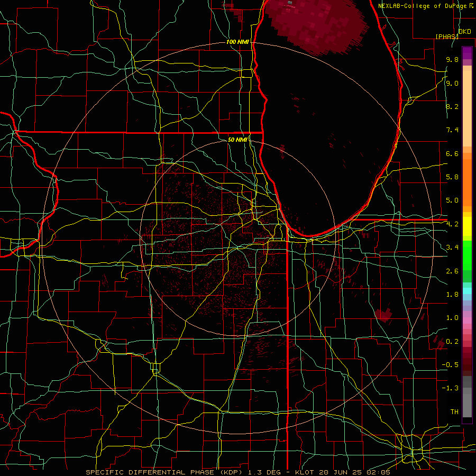
Task: Select the 9.0 value on color scale
Action: [x=452, y=83]
